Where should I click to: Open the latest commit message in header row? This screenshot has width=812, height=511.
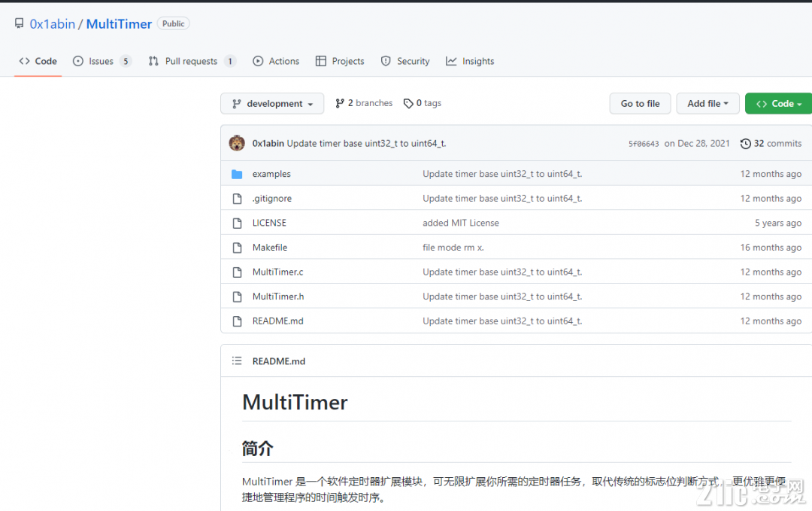366,144
